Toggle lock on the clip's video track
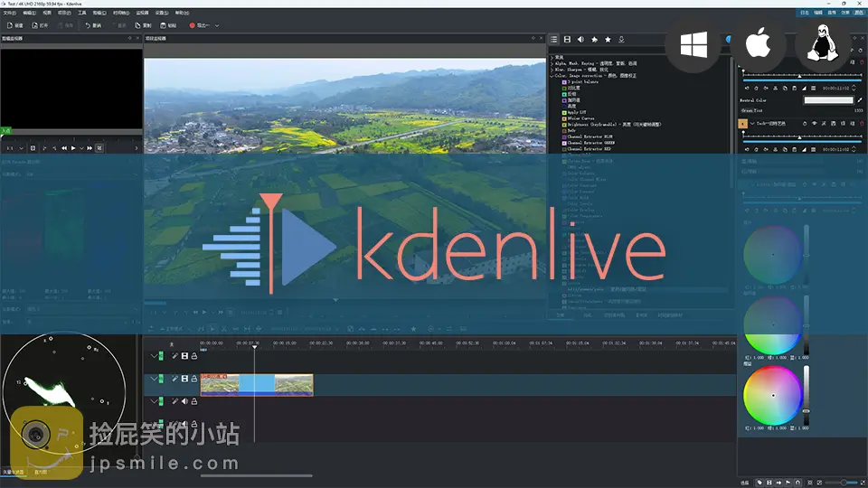Screen dimensions: 868x488 (x=193, y=379)
